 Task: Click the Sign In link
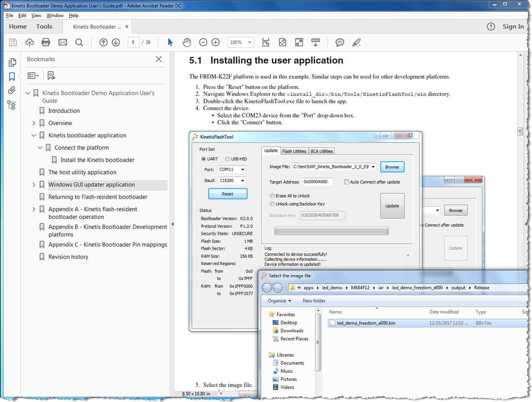(x=513, y=27)
